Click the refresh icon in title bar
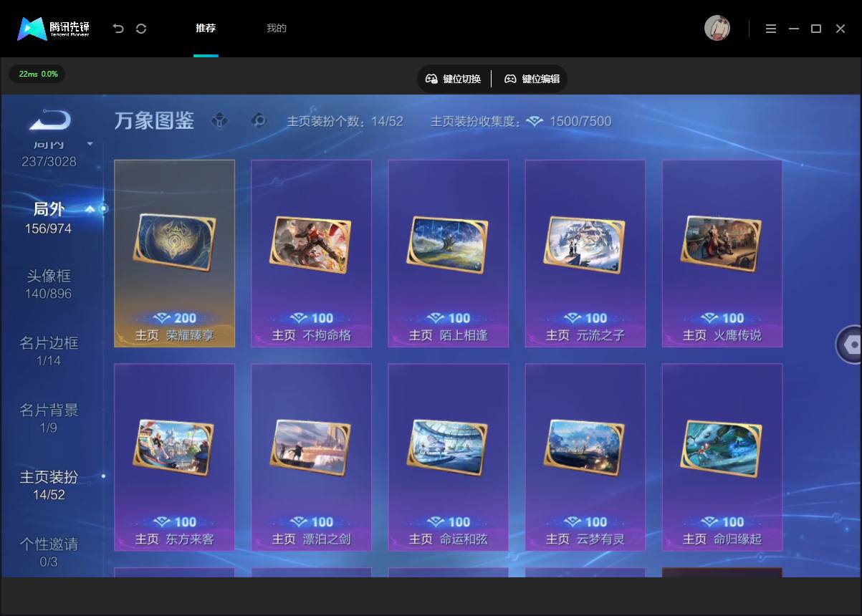Image resolution: width=862 pixels, height=616 pixels. pyautogui.click(x=141, y=29)
